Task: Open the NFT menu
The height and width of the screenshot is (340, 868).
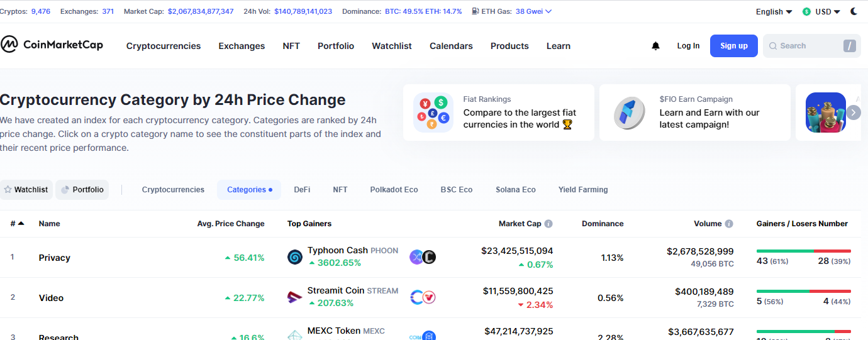Action: click(x=291, y=46)
